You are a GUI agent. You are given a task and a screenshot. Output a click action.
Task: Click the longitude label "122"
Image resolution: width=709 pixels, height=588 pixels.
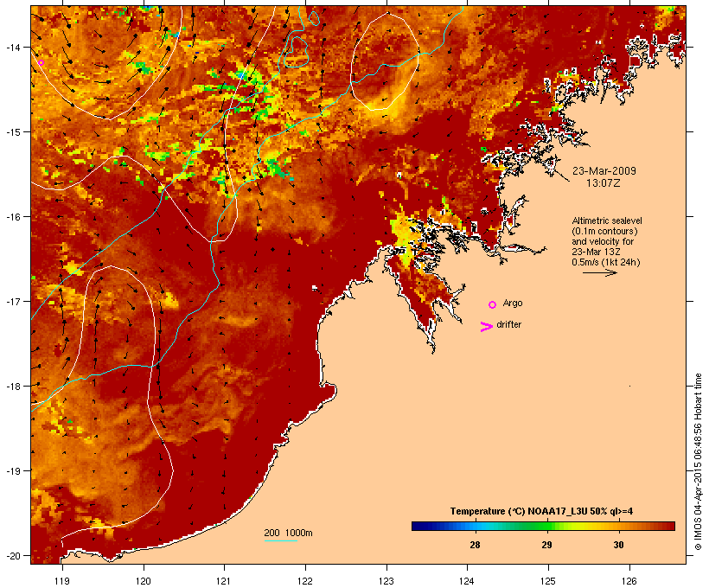(305, 581)
